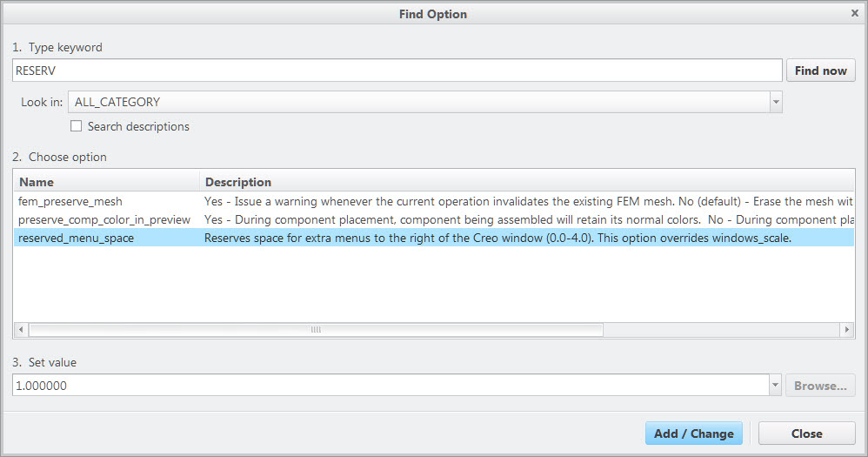Click the fem_preserve_mesh description text
This screenshot has width=868, height=457.
coord(522,201)
